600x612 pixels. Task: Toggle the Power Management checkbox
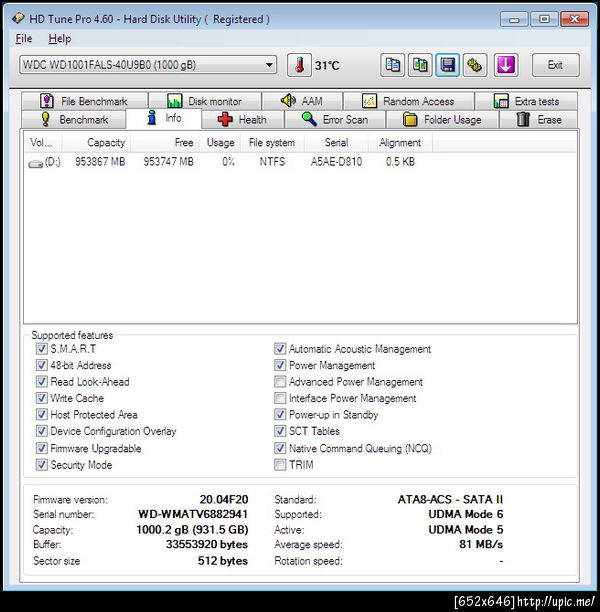tap(280, 365)
